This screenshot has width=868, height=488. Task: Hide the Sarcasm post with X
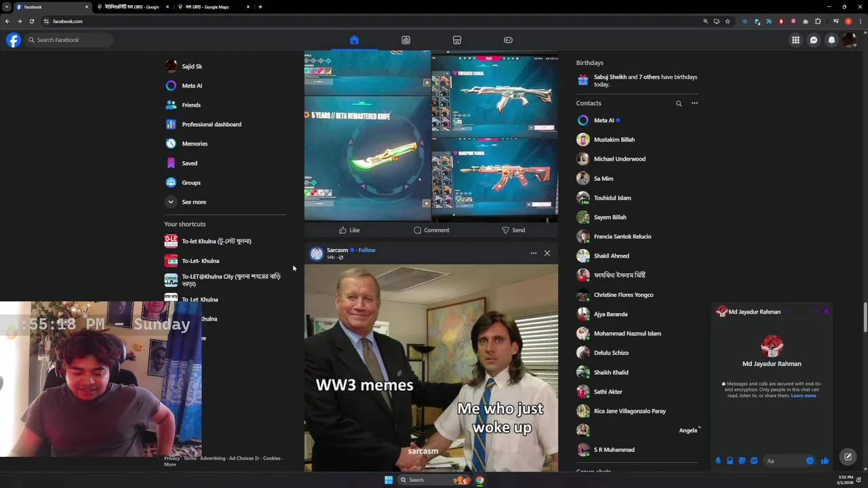(547, 253)
